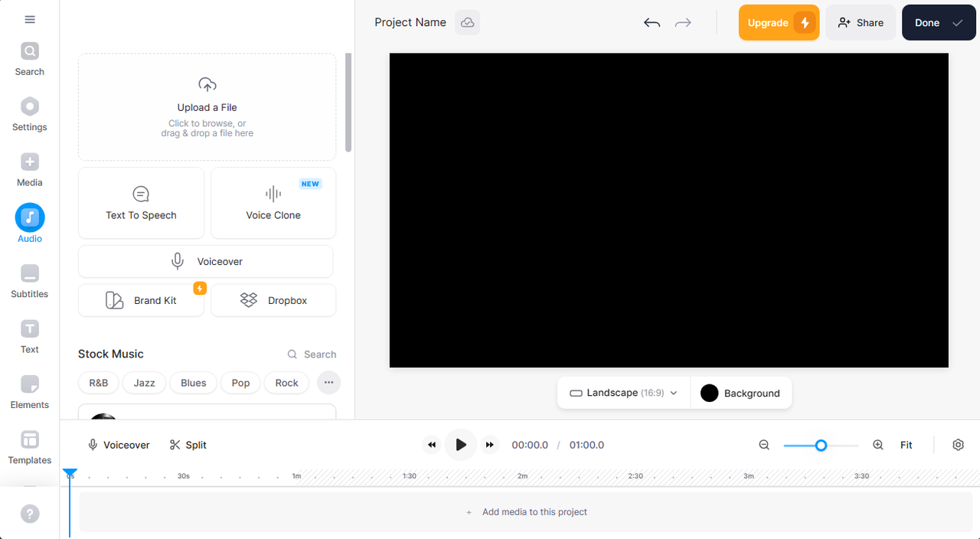Image resolution: width=980 pixels, height=539 pixels.
Task: Open Dropbox import
Action: [273, 300]
